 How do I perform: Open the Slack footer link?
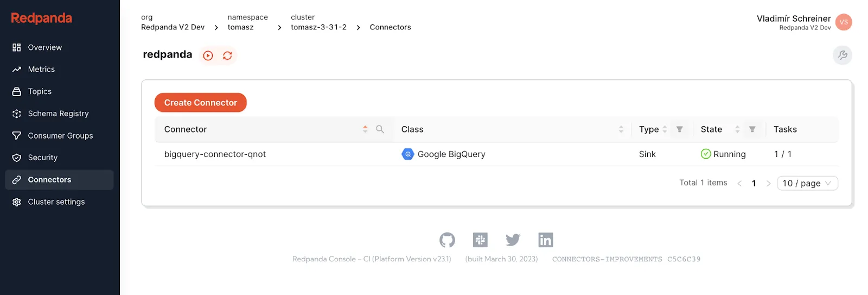tap(480, 240)
